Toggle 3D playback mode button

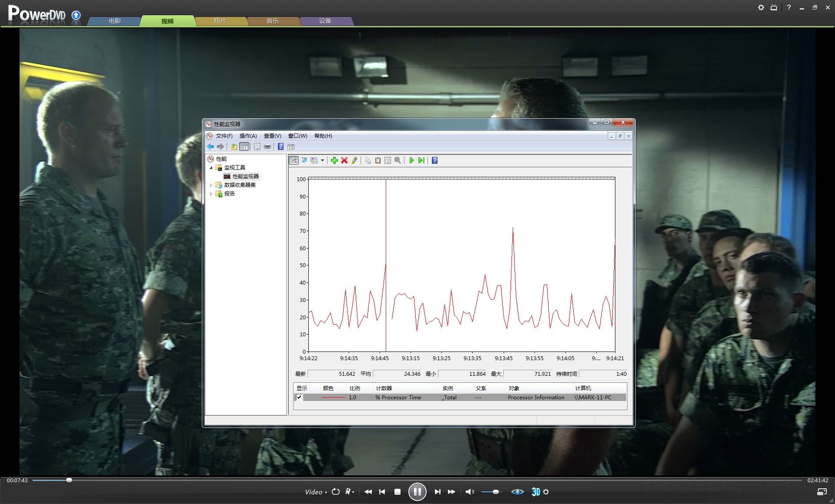(535, 492)
